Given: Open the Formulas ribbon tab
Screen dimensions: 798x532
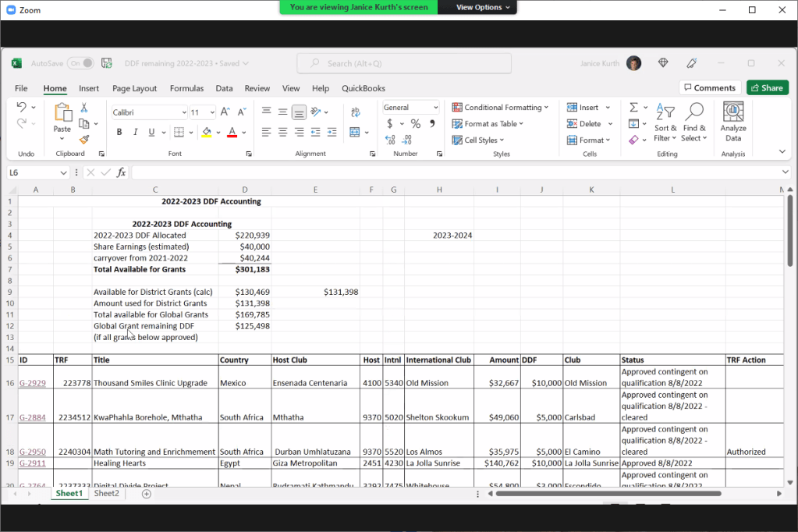Looking at the screenshot, I should pyautogui.click(x=186, y=88).
